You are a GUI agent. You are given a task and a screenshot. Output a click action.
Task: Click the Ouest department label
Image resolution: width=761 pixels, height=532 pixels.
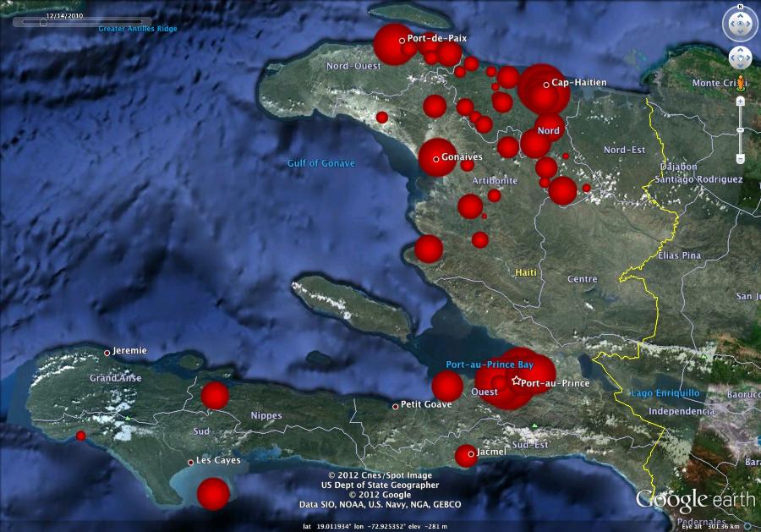[x=485, y=392]
